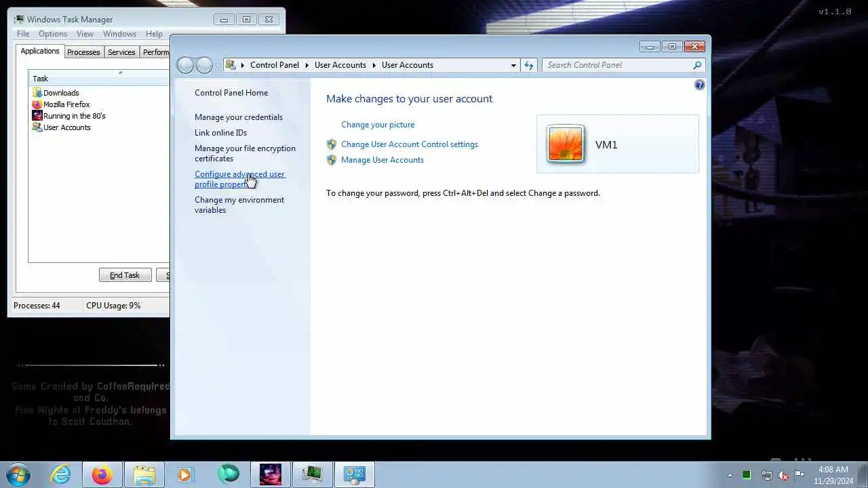Open Change my environment variables

(239, 205)
